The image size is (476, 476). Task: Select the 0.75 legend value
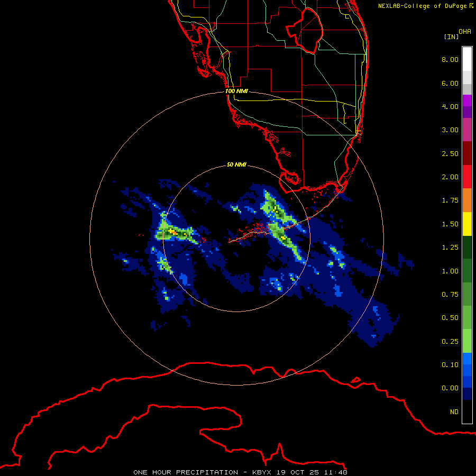pos(450,295)
